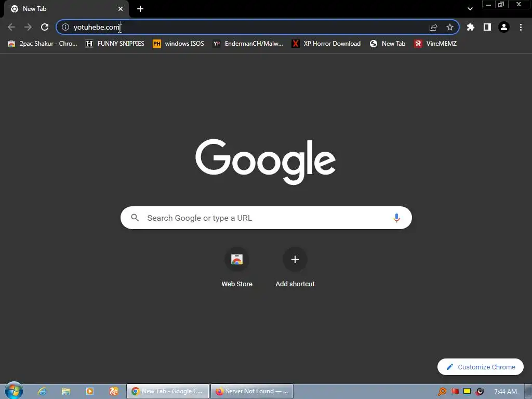Click the Google logo
The image size is (532, 399).
click(x=265, y=162)
